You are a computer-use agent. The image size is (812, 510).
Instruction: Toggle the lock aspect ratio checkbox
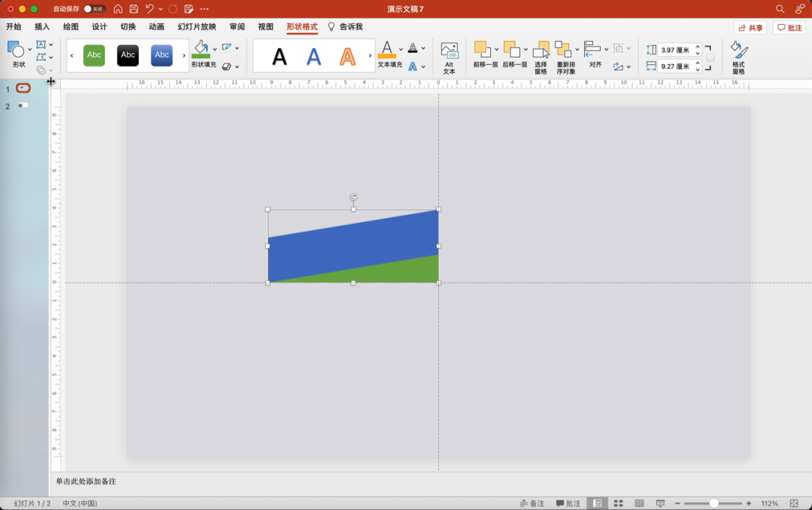(710, 58)
